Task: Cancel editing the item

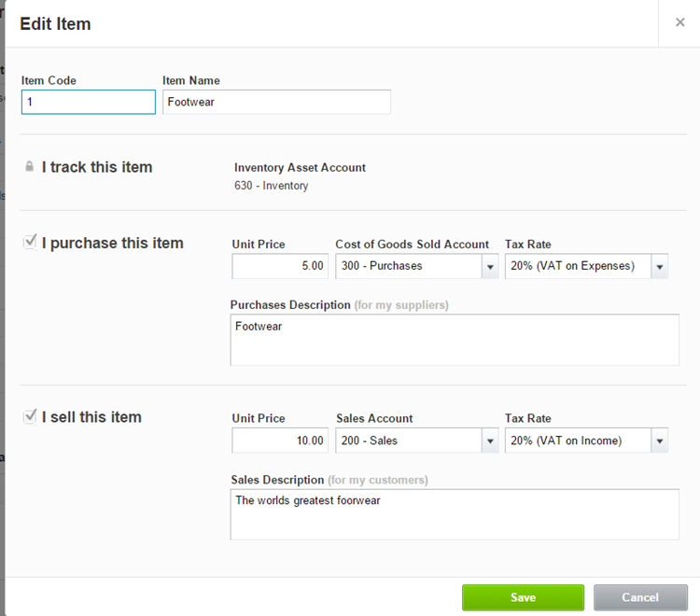Action: [x=640, y=597]
